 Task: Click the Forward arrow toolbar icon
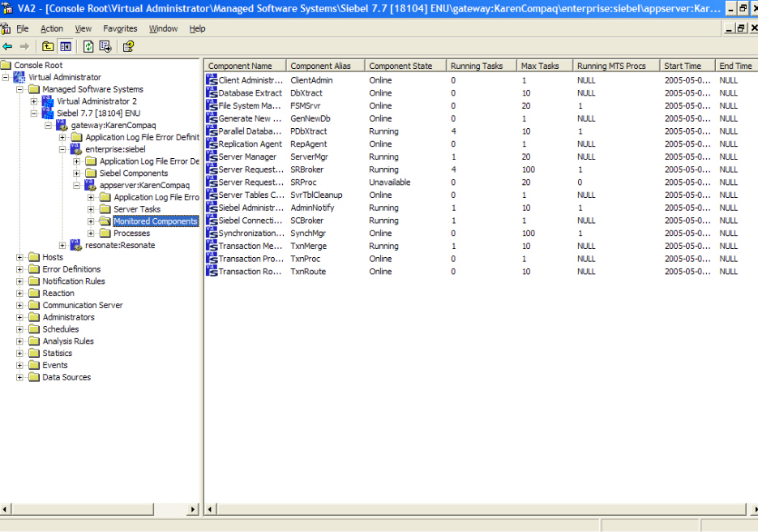point(24,46)
